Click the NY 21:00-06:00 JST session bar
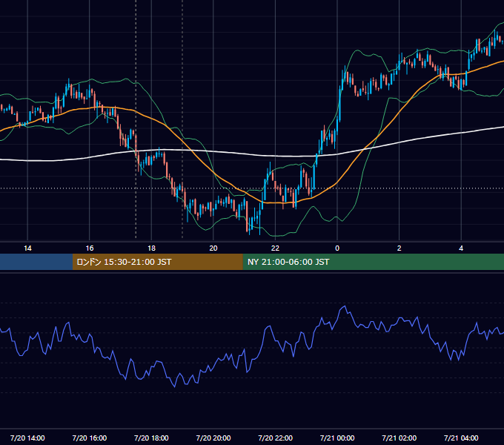 pos(373,262)
